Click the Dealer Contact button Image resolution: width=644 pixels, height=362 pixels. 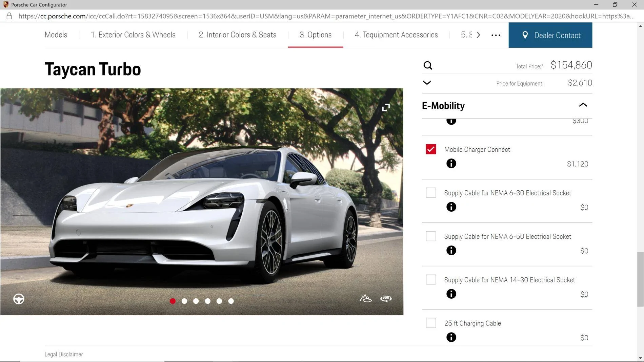click(550, 35)
